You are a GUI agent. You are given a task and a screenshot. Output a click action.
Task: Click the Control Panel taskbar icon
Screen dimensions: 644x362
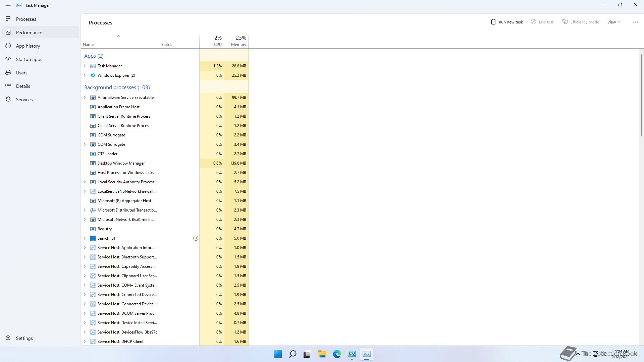[x=352, y=354]
